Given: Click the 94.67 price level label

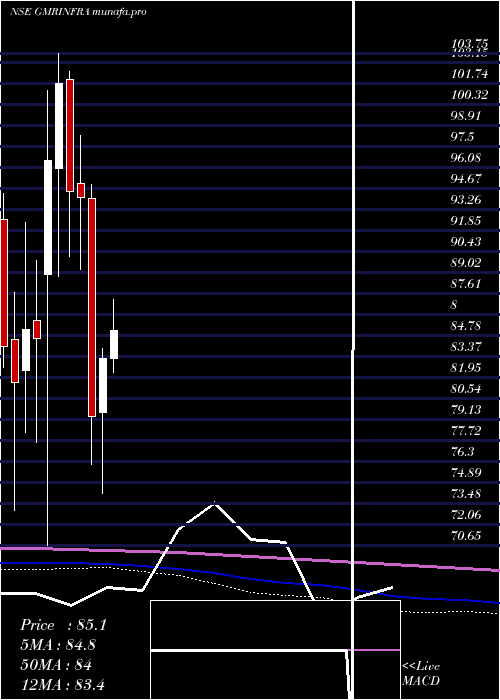Looking at the screenshot, I should tap(466, 179).
